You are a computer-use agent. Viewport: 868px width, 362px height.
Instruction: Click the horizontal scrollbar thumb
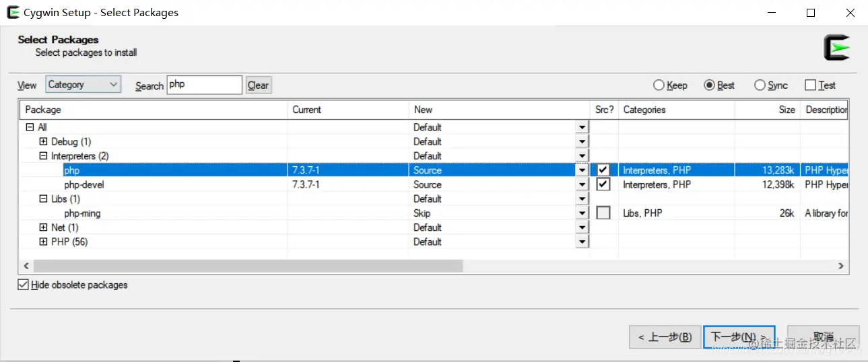[x=248, y=266]
